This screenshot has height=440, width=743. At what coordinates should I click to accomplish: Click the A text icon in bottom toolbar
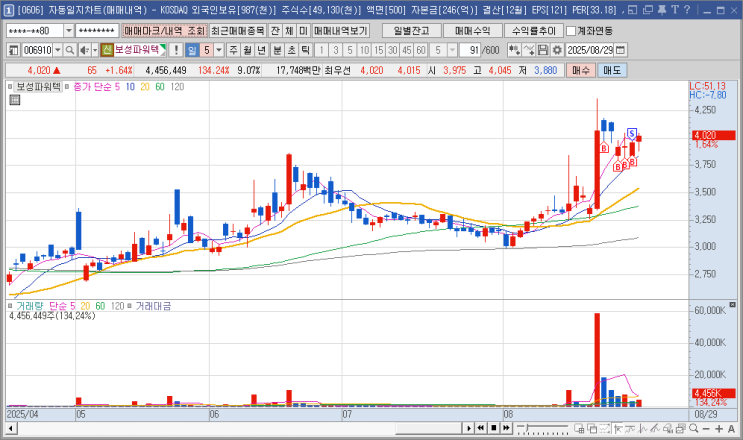click(731, 428)
